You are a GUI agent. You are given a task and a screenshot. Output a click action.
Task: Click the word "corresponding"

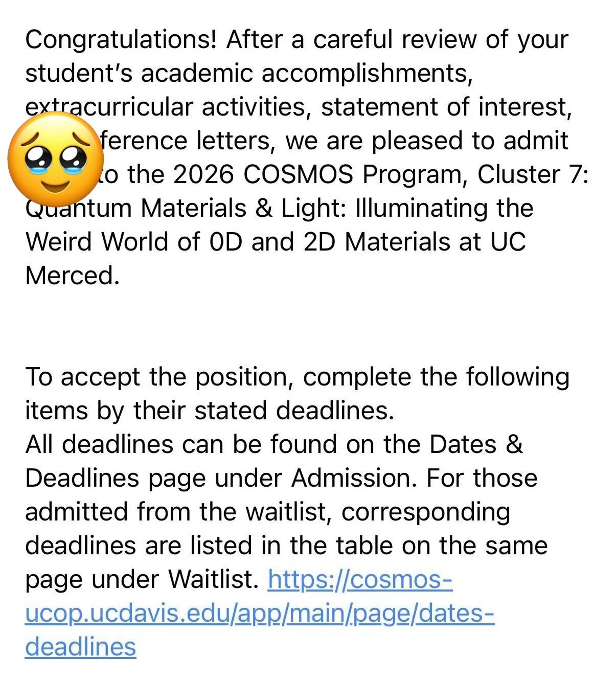pyautogui.click(x=425, y=513)
